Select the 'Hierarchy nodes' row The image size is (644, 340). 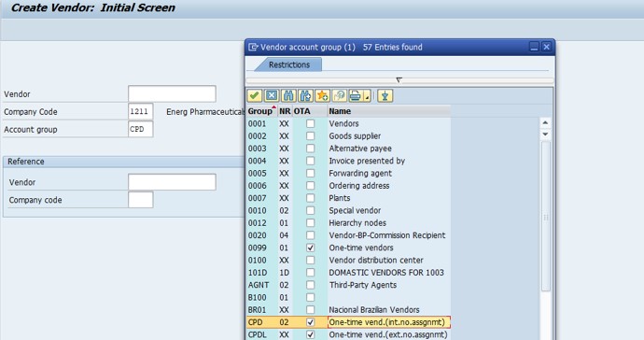click(348, 223)
